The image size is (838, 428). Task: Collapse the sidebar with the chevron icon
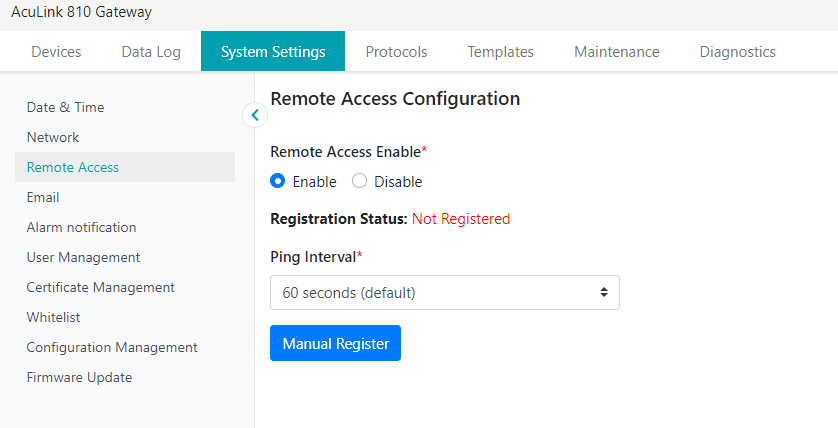[x=255, y=115]
